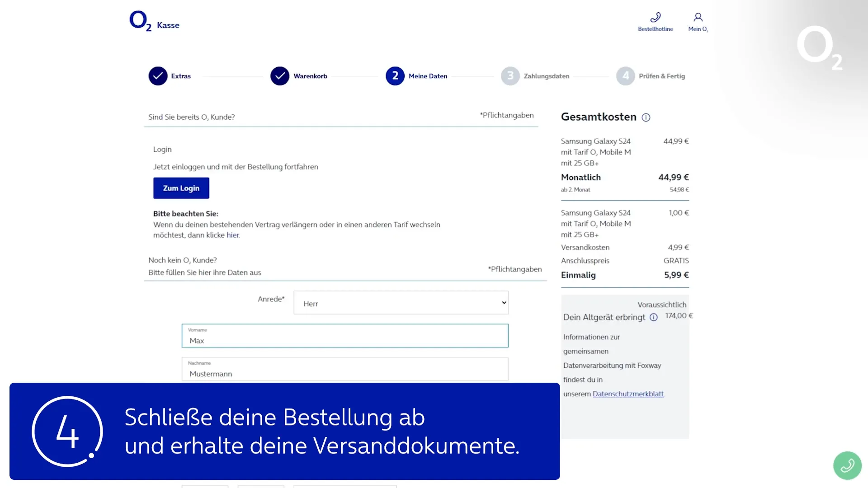Click the Extras step label
This screenshot has width=868, height=488.
[181, 76]
